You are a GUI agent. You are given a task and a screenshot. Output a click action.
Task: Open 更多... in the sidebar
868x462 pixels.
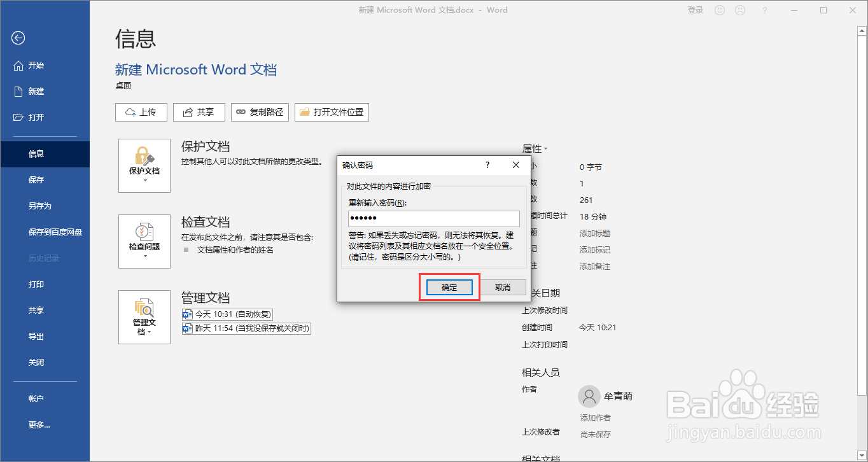coord(45,425)
